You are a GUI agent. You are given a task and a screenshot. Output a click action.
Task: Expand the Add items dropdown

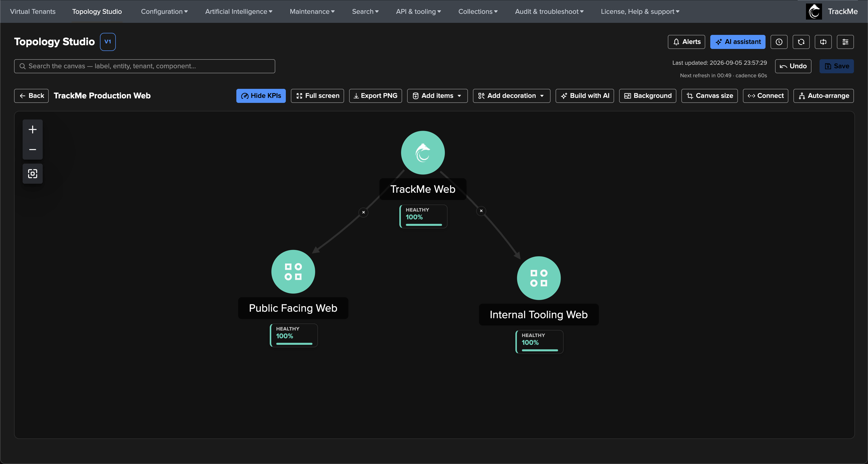coord(437,96)
